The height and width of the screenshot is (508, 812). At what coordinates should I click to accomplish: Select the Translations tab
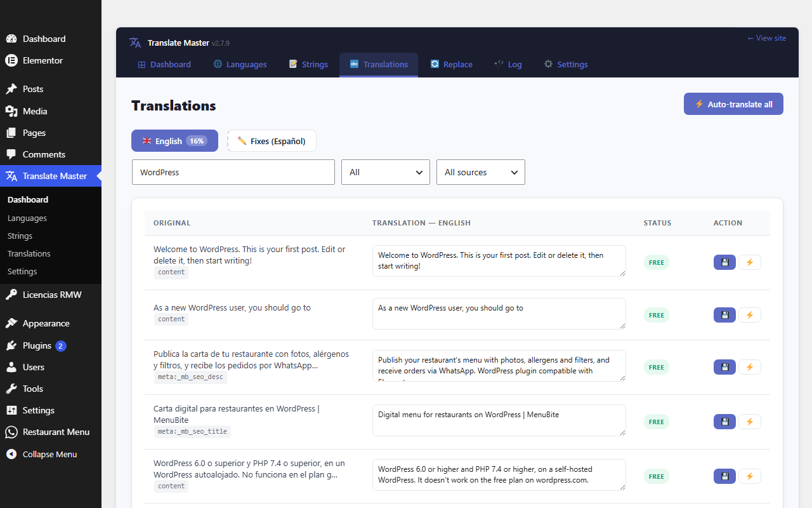point(379,64)
